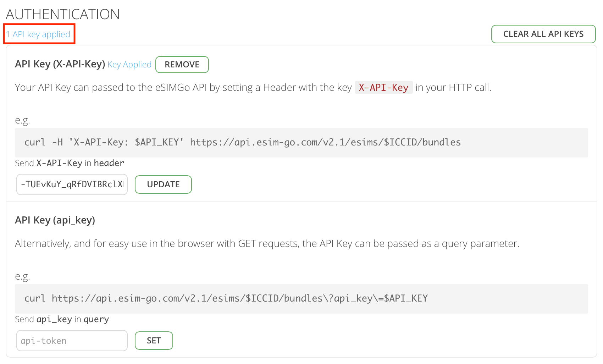Screen dimensions: 603x364
Task: Click the curl header example code block
Action: [242, 142]
